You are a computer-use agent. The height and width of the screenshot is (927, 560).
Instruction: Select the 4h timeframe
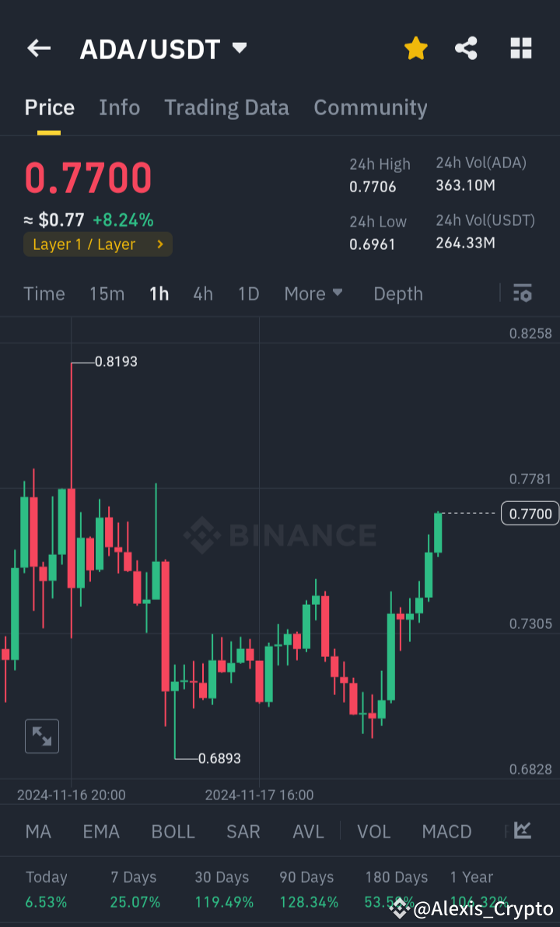[202, 293]
